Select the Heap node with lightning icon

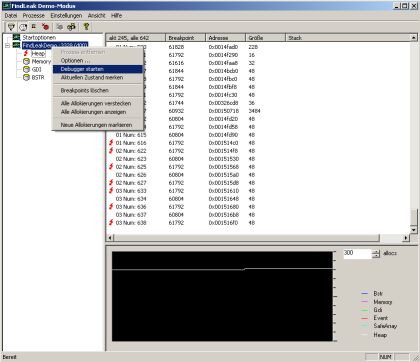click(38, 53)
